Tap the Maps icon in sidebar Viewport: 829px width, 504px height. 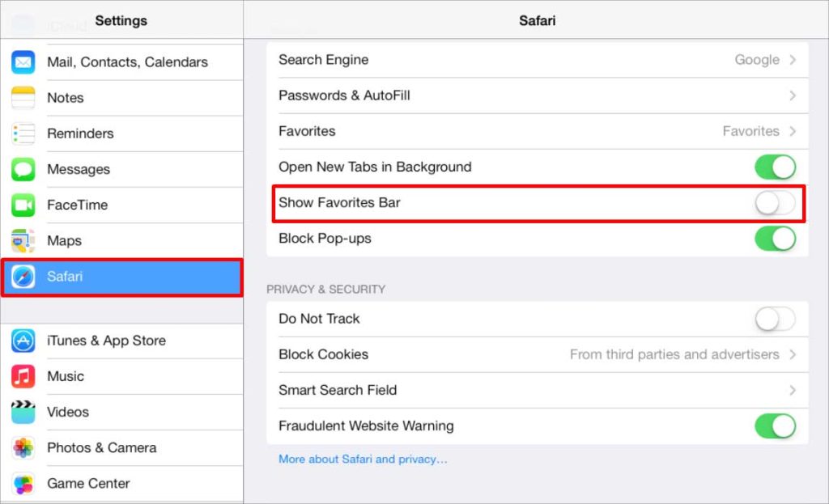23,241
